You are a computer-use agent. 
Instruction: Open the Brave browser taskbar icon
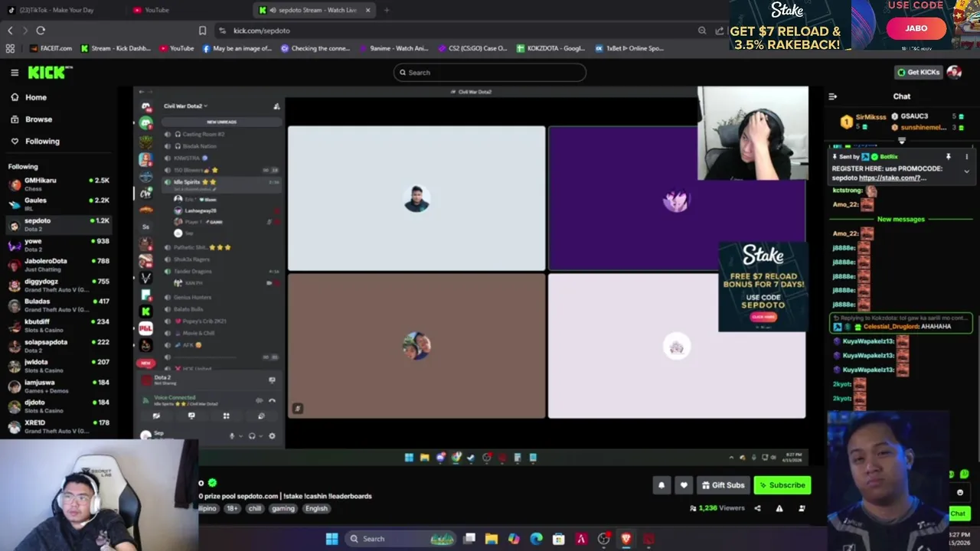[x=626, y=539]
